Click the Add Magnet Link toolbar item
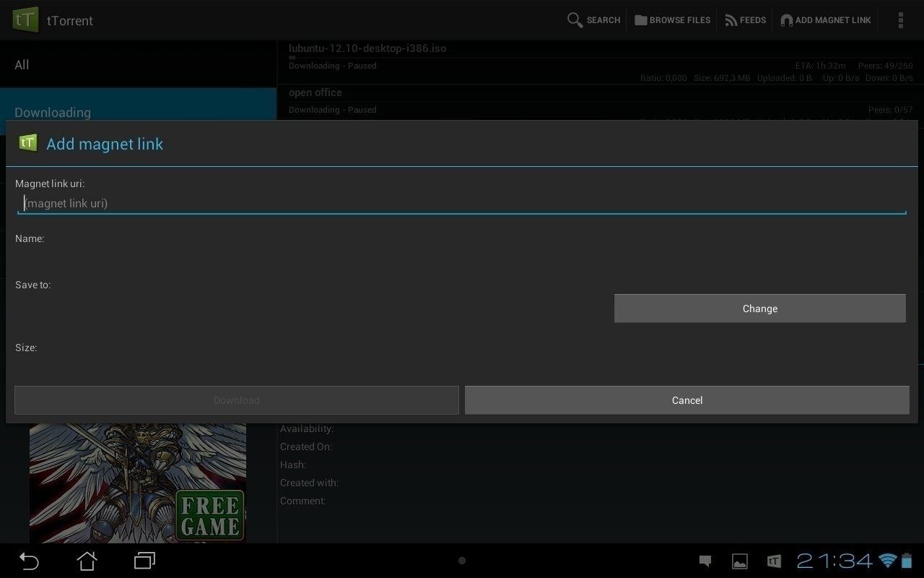 coord(825,20)
